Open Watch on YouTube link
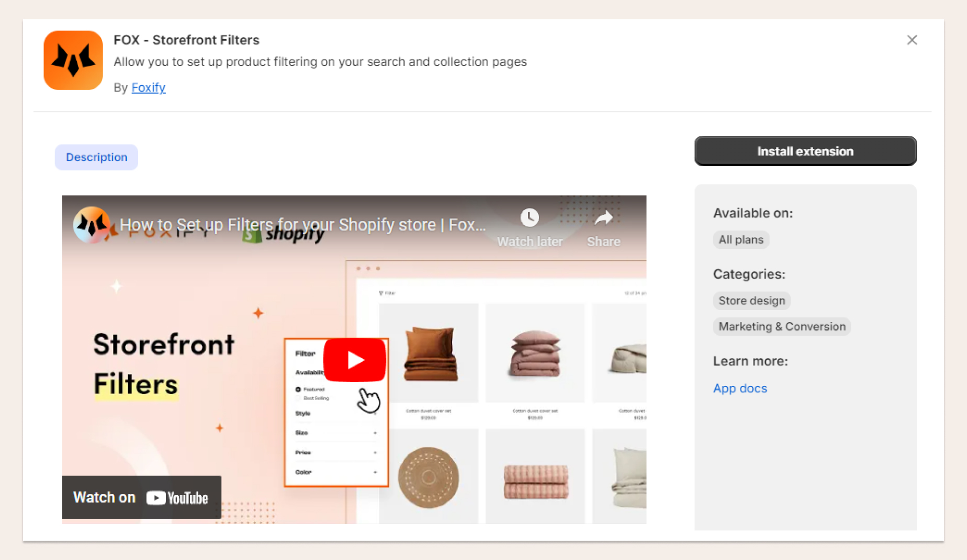 pyautogui.click(x=142, y=497)
